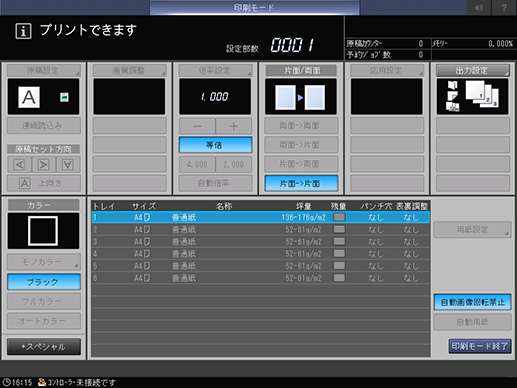The image size is (517, 388).
Task: Click 原稿カウンター value
Action: (421, 44)
